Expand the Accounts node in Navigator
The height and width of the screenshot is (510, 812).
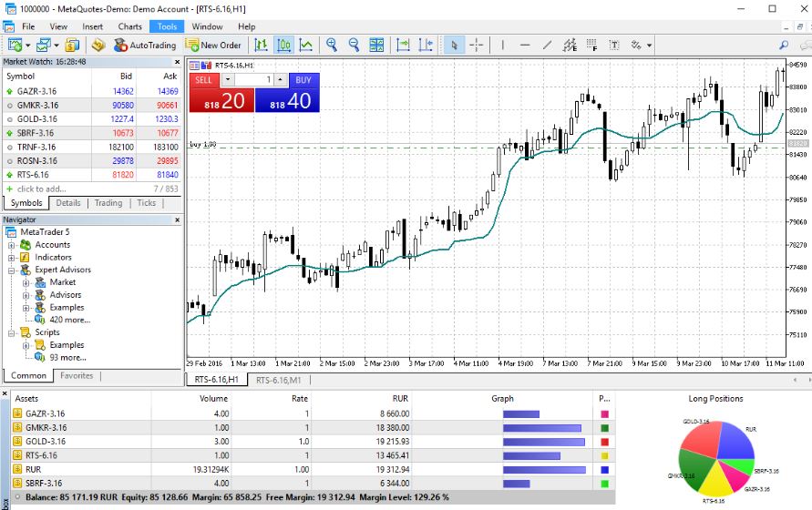click(11, 245)
